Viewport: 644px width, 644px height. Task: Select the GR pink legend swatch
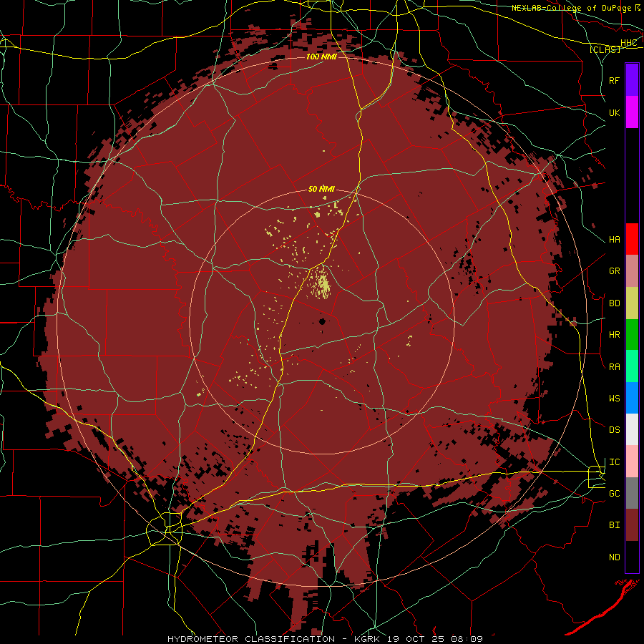(x=632, y=270)
